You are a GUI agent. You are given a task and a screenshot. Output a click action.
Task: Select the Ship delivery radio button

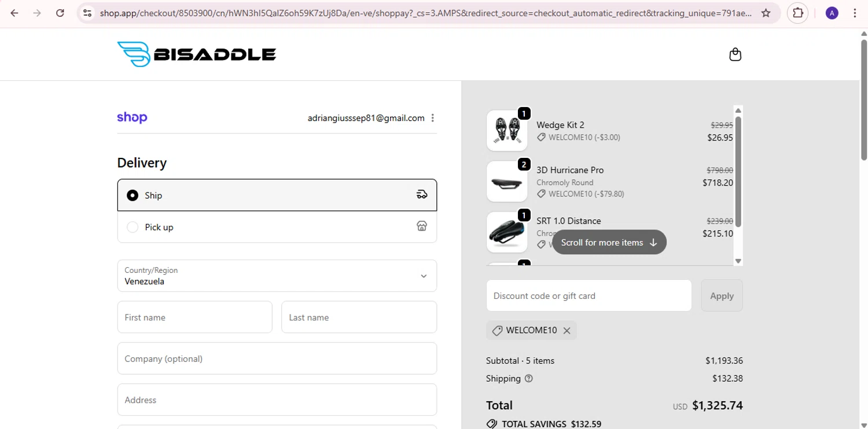133,195
